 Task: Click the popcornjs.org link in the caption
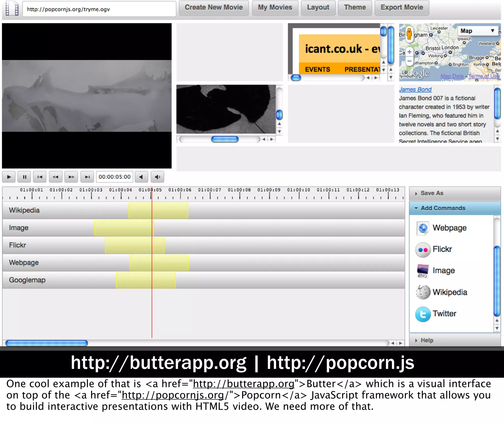(173, 395)
